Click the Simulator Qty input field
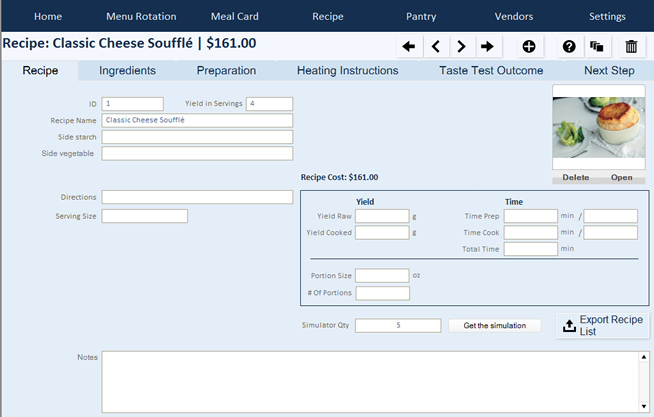This screenshot has height=417, width=654. 398,325
